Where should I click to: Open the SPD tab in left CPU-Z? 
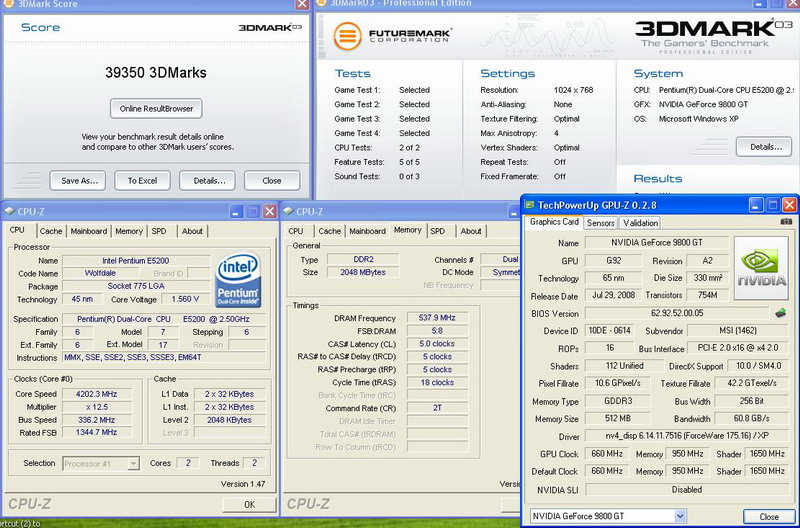(x=159, y=231)
